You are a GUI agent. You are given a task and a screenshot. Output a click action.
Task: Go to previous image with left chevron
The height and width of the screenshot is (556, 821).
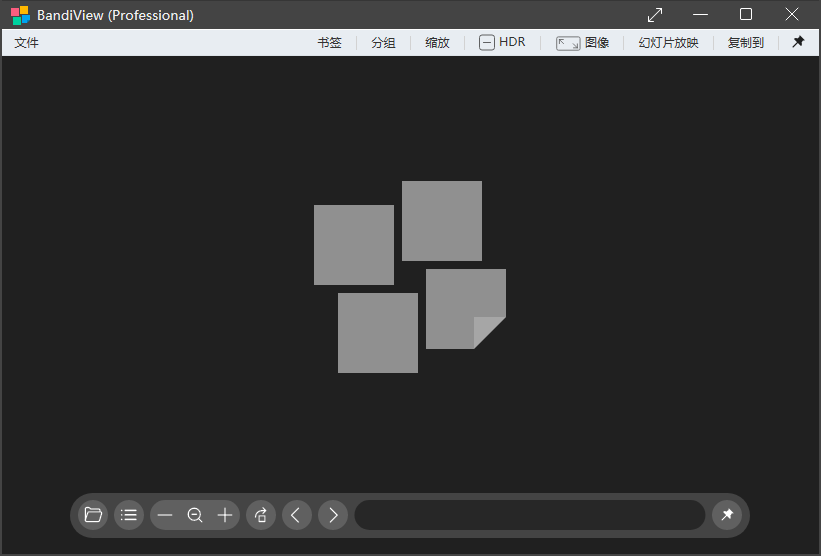tap(297, 515)
